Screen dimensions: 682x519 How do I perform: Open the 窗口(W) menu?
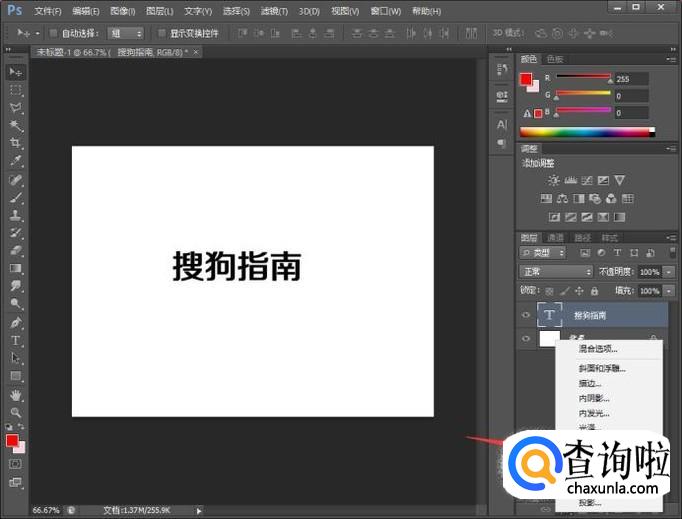tap(385, 11)
